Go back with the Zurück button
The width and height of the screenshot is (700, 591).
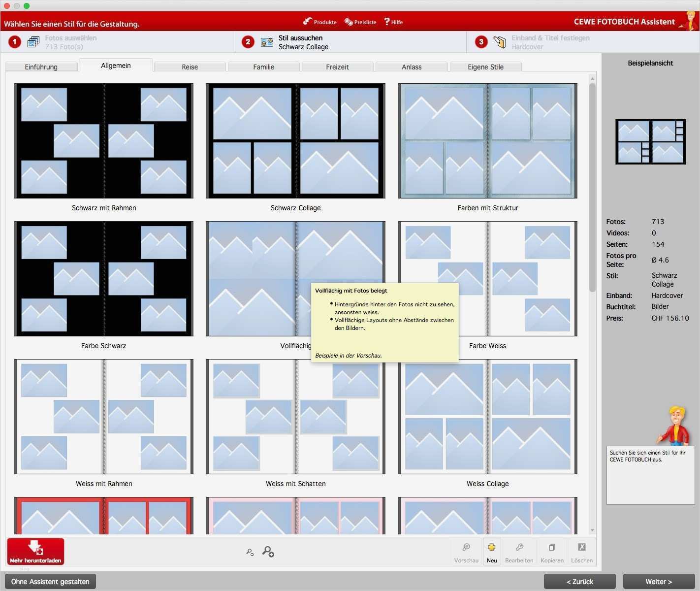(580, 582)
